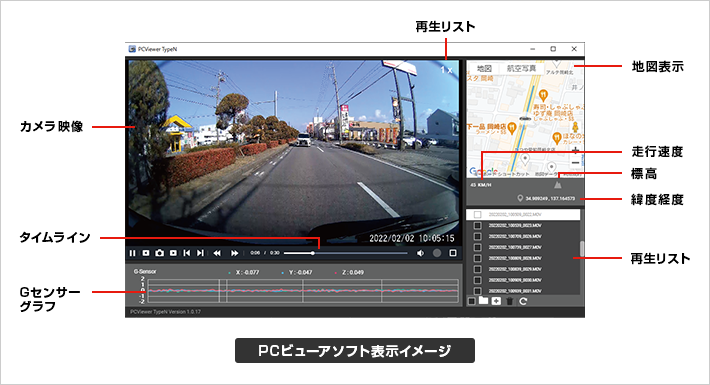Toggle the select-all checkbox below the playlist
This screenshot has height=385, width=710.
(471, 301)
